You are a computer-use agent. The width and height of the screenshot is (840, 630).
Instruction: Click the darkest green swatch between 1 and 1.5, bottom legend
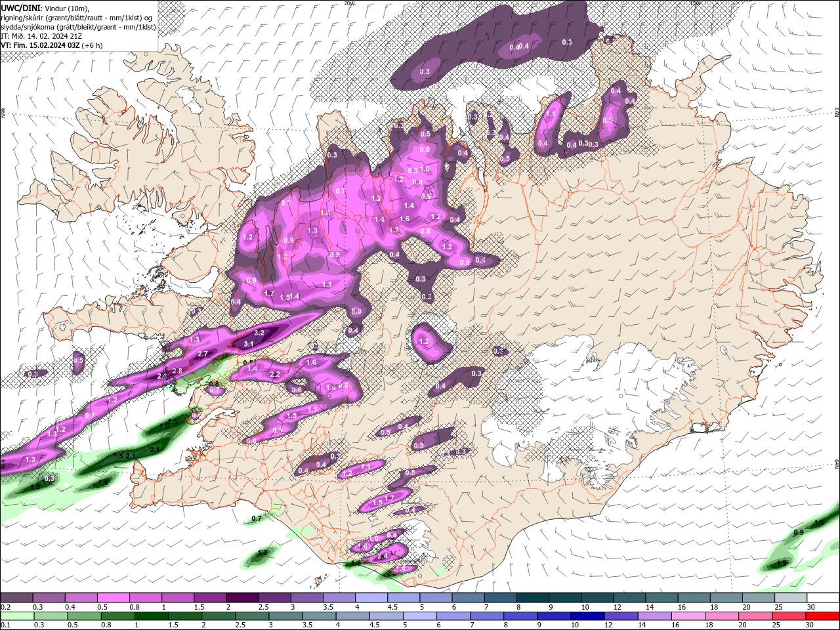click(152, 616)
